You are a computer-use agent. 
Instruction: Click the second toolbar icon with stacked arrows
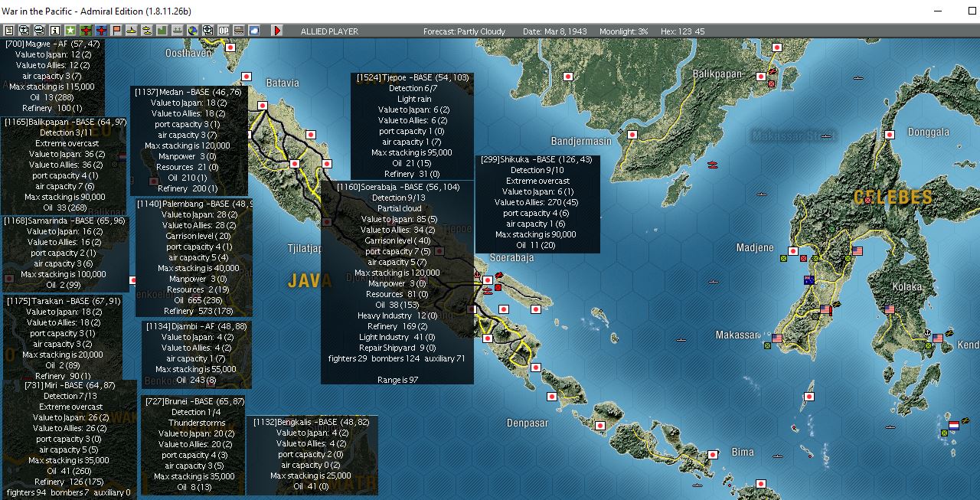click(24, 31)
